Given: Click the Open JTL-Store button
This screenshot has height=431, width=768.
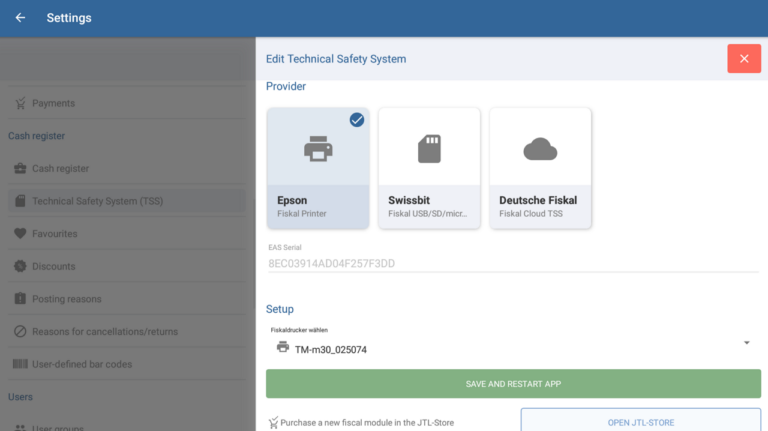Looking at the screenshot, I should (640, 422).
